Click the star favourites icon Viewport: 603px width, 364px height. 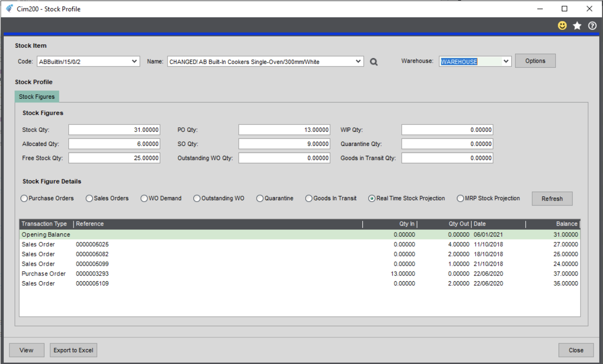[x=577, y=26]
